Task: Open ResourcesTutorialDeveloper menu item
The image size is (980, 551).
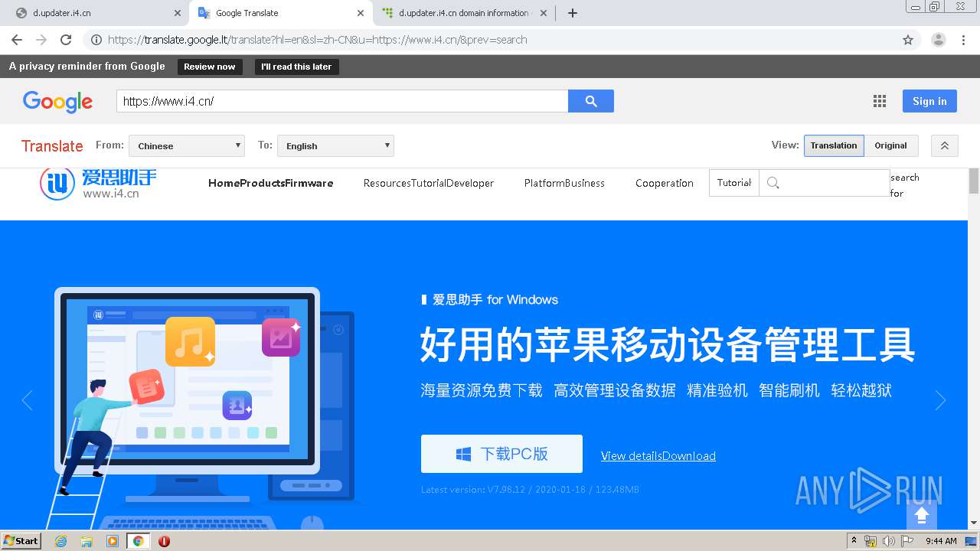Action: pos(429,183)
